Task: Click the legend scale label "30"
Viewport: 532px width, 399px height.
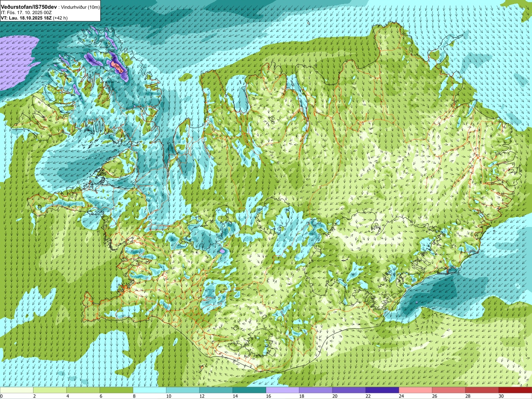Action: pos(501,396)
